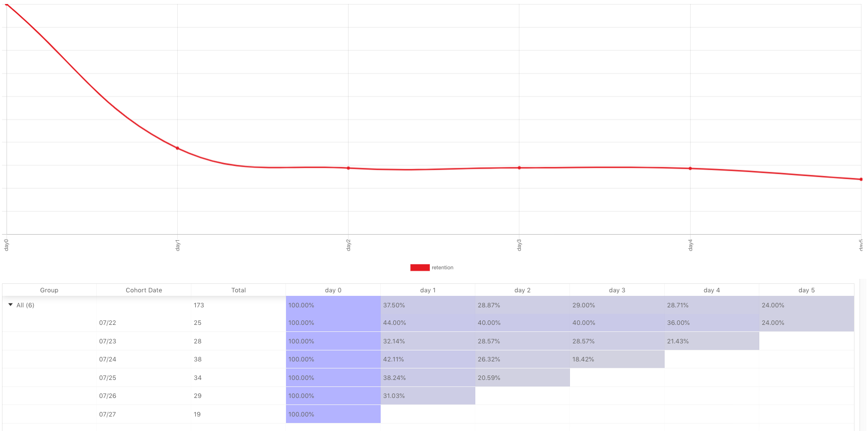Click the 18.42% cell for 07/24
This screenshot has width=868, height=431.
pyautogui.click(x=617, y=359)
